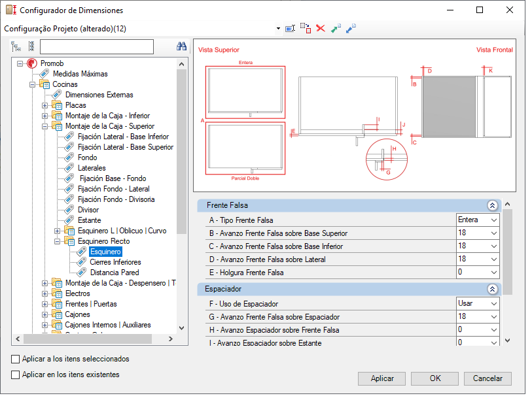Focus the tree search text field
532x400 pixels.
[97, 47]
